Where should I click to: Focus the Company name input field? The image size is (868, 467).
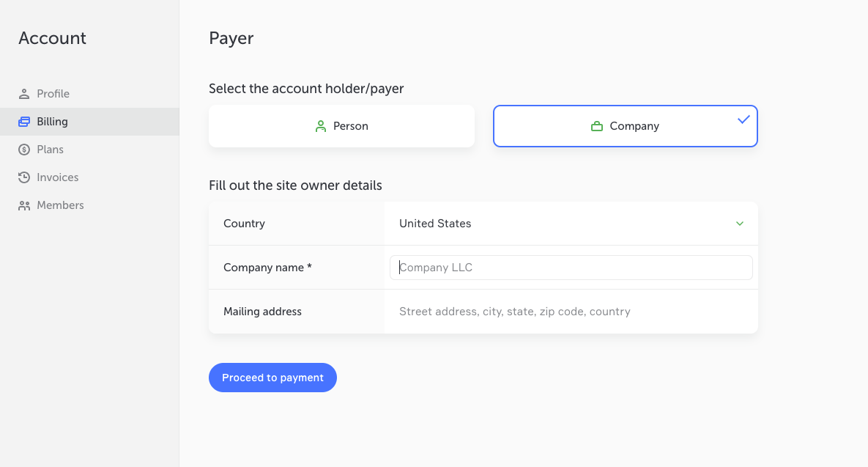571,268
